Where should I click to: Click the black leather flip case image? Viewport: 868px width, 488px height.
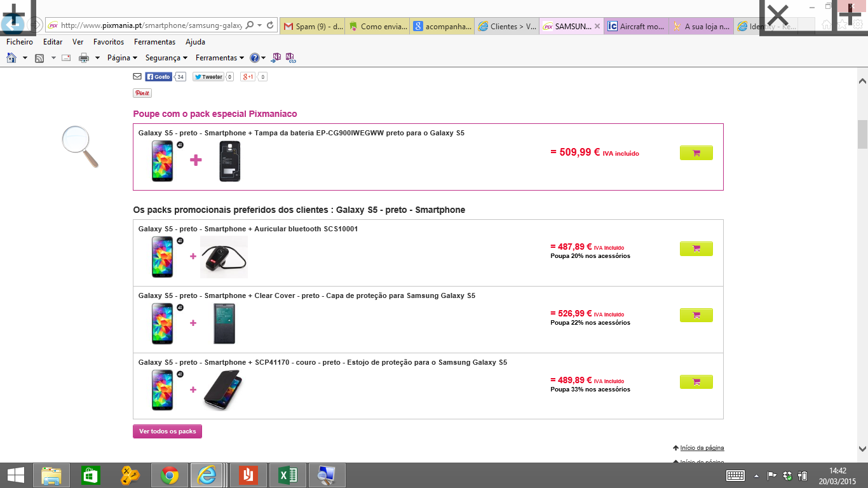pyautogui.click(x=223, y=389)
